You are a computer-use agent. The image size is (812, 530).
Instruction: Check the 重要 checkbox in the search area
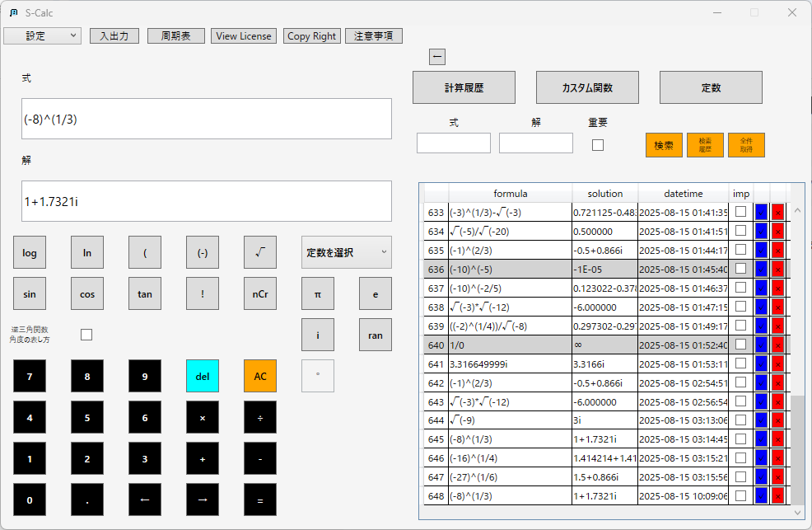597,143
